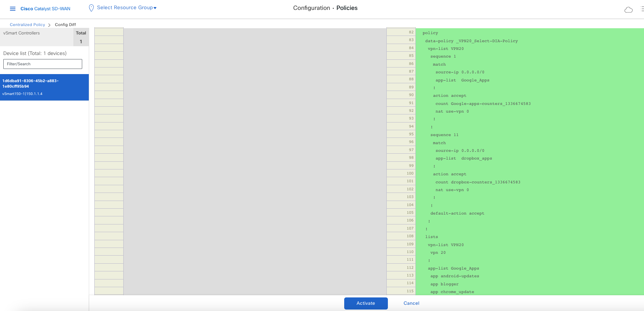
Task: Click the breadcrumb chevron separator
Action: [x=50, y=25]
